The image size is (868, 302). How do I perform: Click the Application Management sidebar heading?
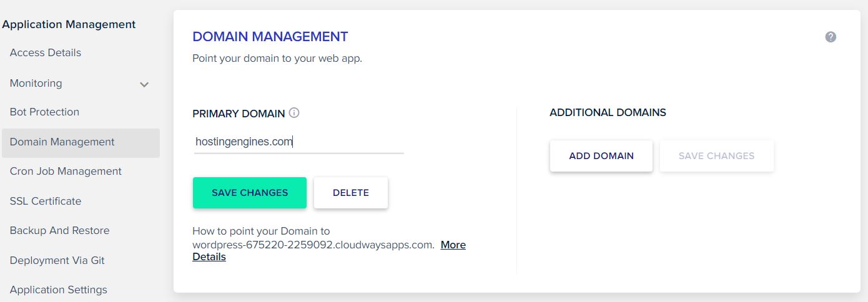(69, 24)
